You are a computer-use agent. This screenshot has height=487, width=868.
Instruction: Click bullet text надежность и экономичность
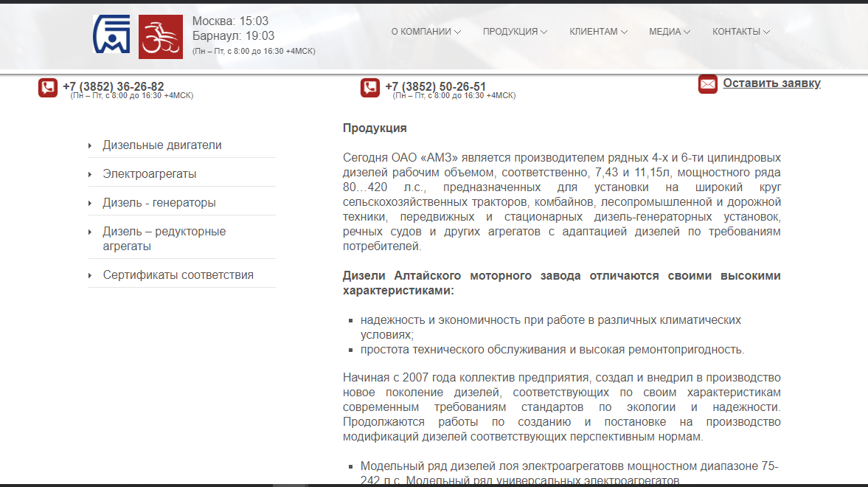click(551, 328)
